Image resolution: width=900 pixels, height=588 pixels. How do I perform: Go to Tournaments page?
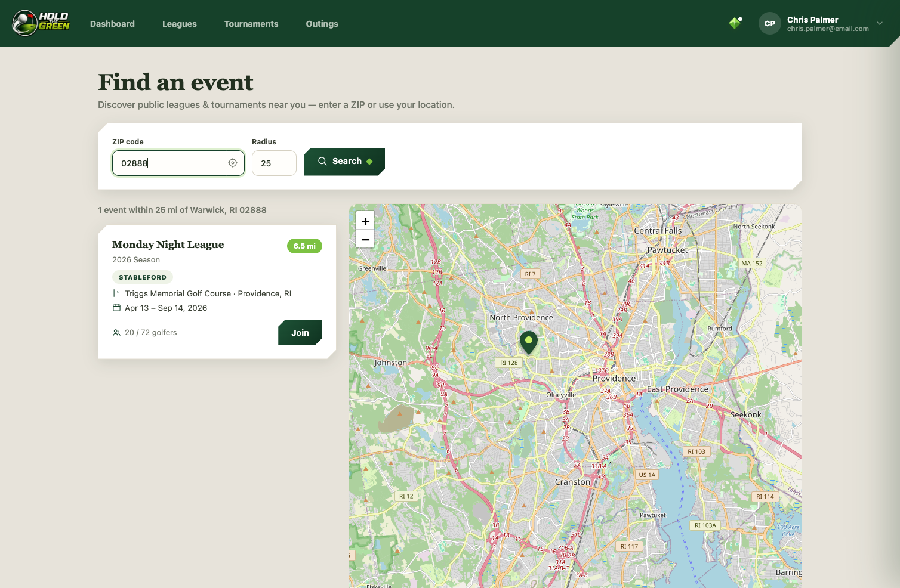251,24
